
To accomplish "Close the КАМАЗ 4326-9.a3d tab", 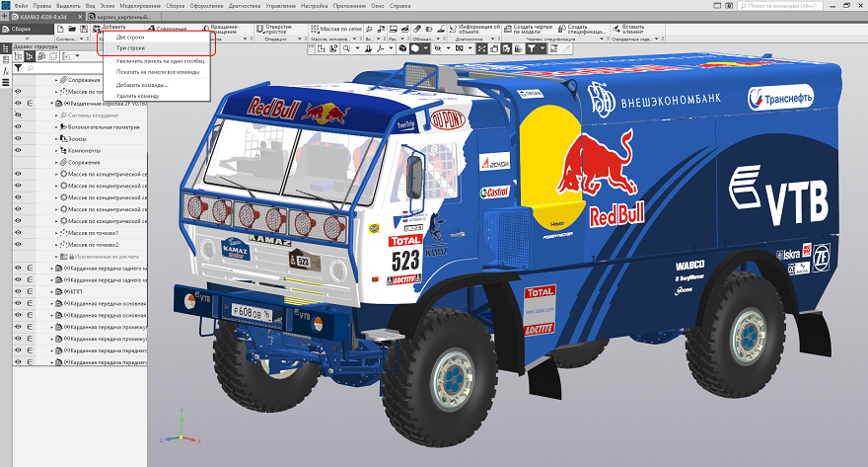I will point(80,17).
